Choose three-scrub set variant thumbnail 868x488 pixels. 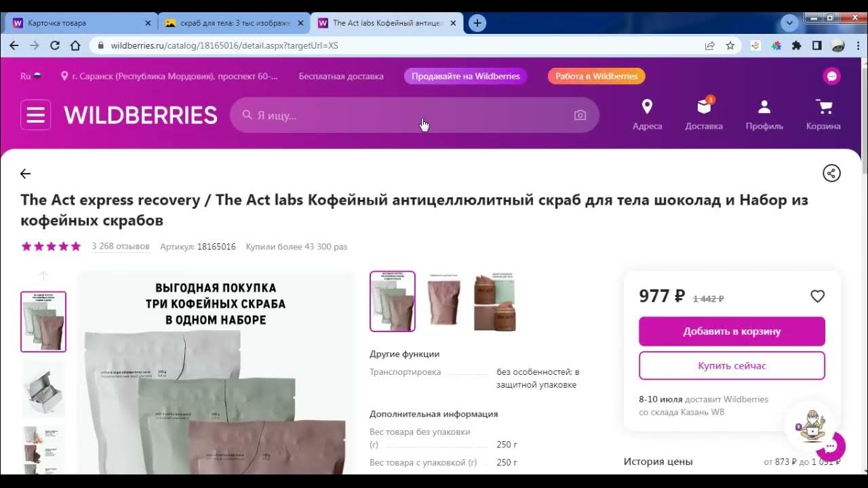[x=393, y=302]
